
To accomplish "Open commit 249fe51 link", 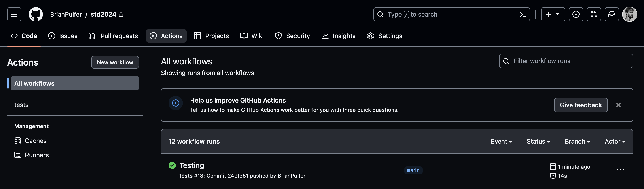I will coord(238,176).
